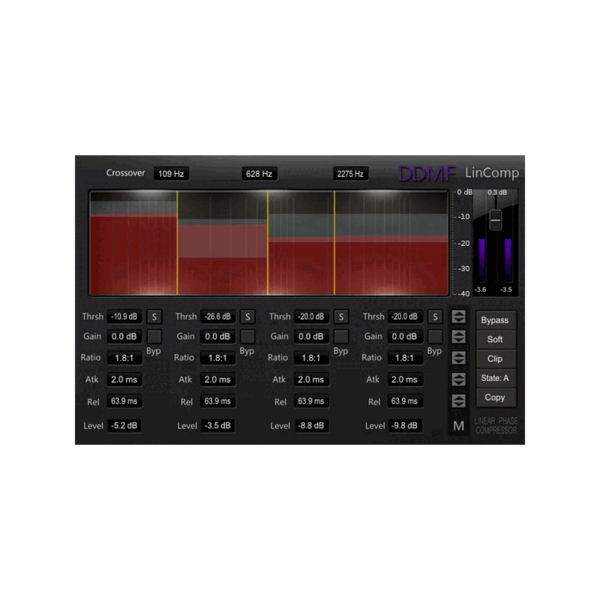
Task: Click the Clip button
Action: pos(496,359)
